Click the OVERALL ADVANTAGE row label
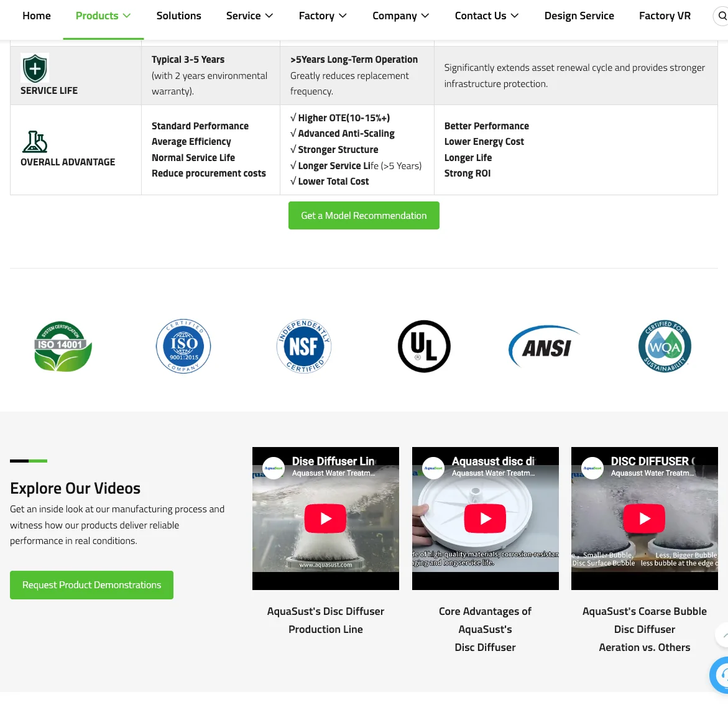This screenshot has height=715, width=728. 68,162
